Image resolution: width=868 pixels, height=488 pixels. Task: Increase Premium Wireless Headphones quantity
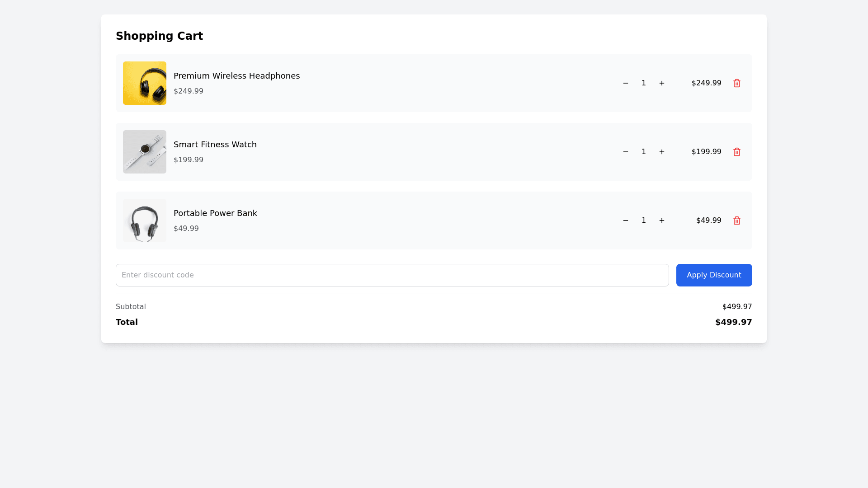pos(662,83)
